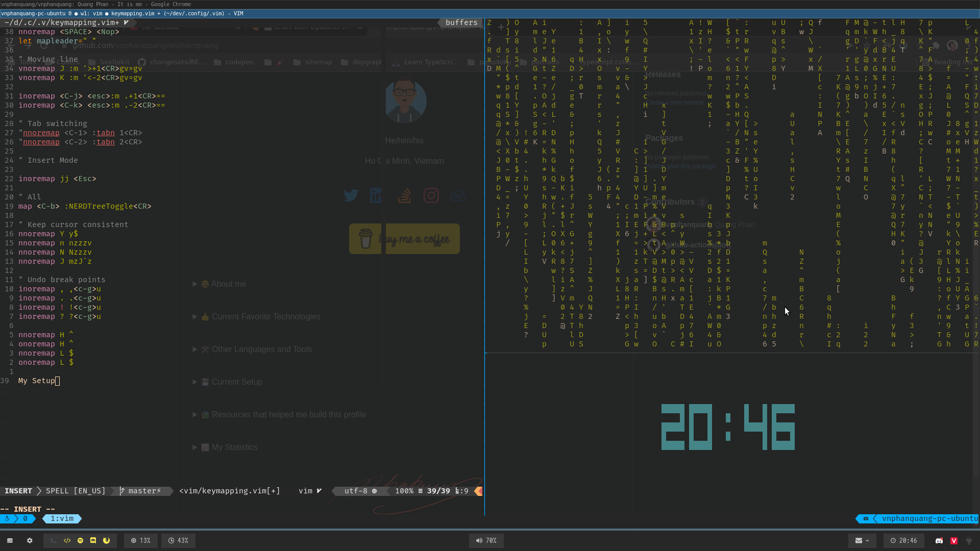This screenshot has height=551, width=980.
Task: Open the Wi-Fi network tray icon
Action: point(969,541)
